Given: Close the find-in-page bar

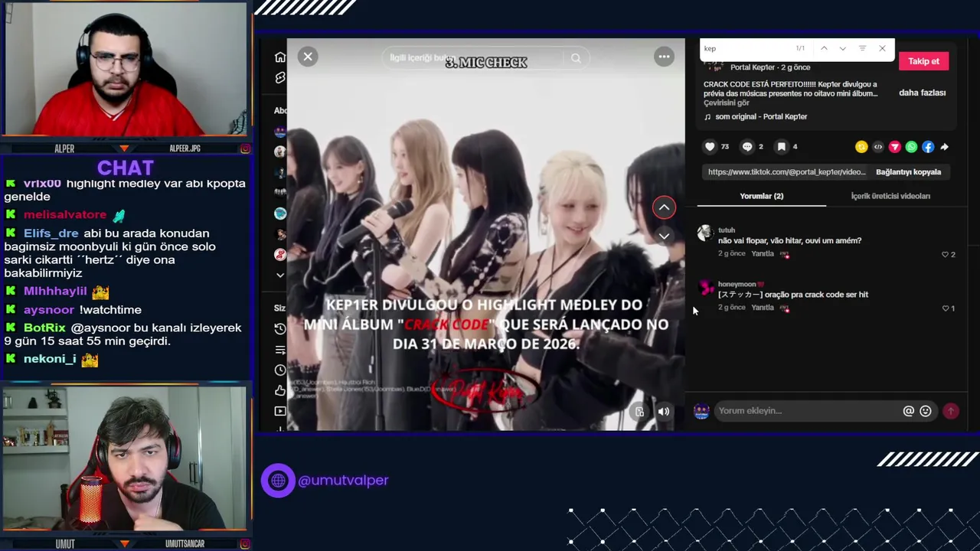Looking at the screenshot, I should pyautogui.click(x=882, y=48).
